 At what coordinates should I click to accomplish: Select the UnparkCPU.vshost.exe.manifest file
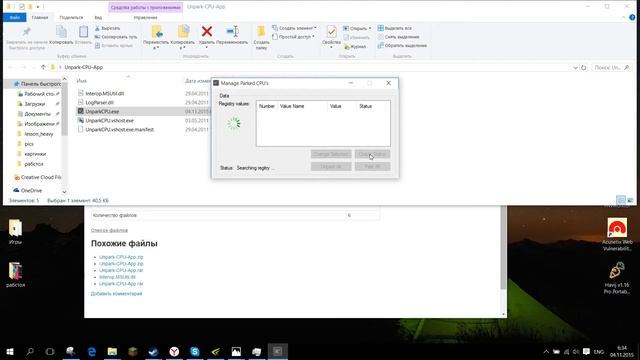pos(119,129)
